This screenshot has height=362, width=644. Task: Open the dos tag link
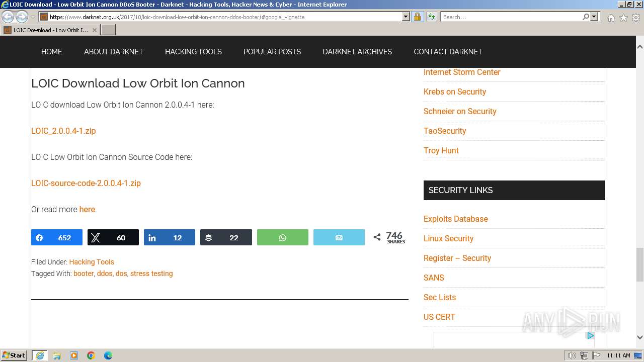(x=121, y=274)
